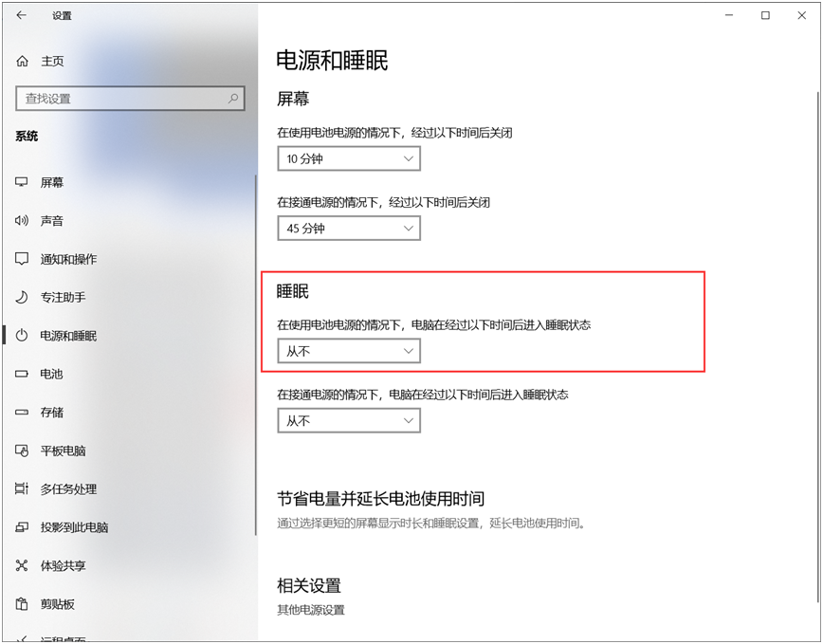Maximize the 设置 window
The image size is (823, 644).
765,15
